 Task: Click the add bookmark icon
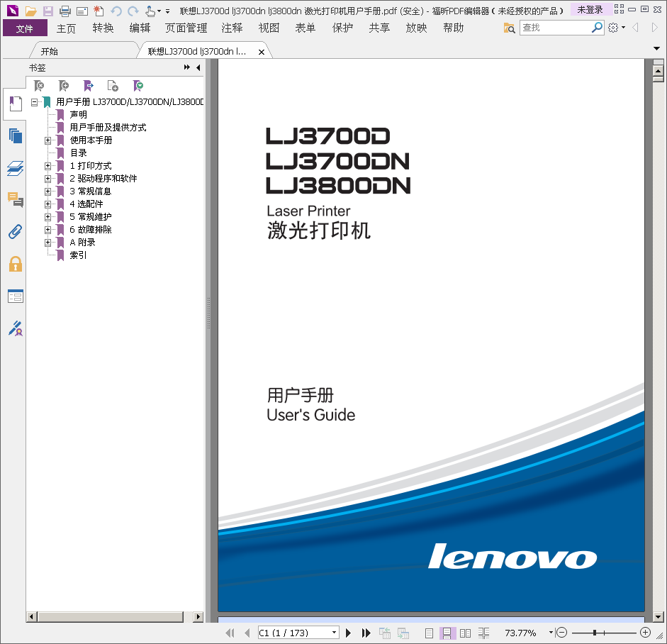coord(63,86)
